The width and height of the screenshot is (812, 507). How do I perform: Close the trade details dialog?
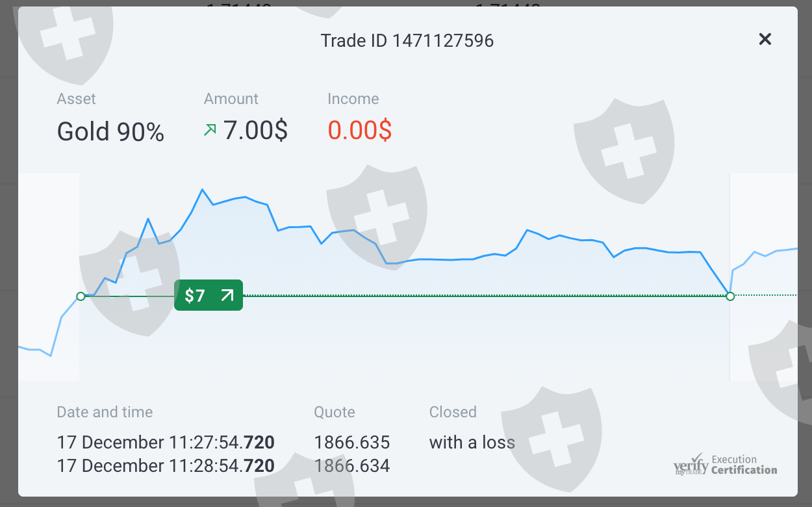tap(765, 40)
